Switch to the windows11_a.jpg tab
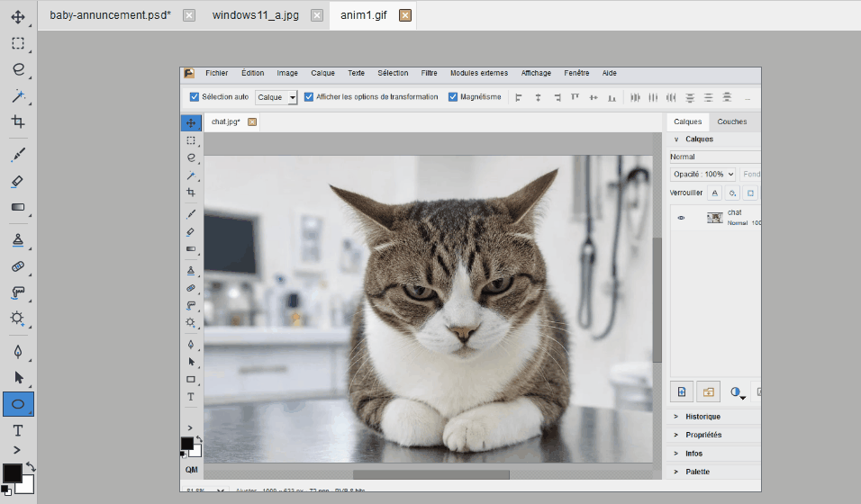The height and width of the screenshot is (504, 861). coord(256,15)
